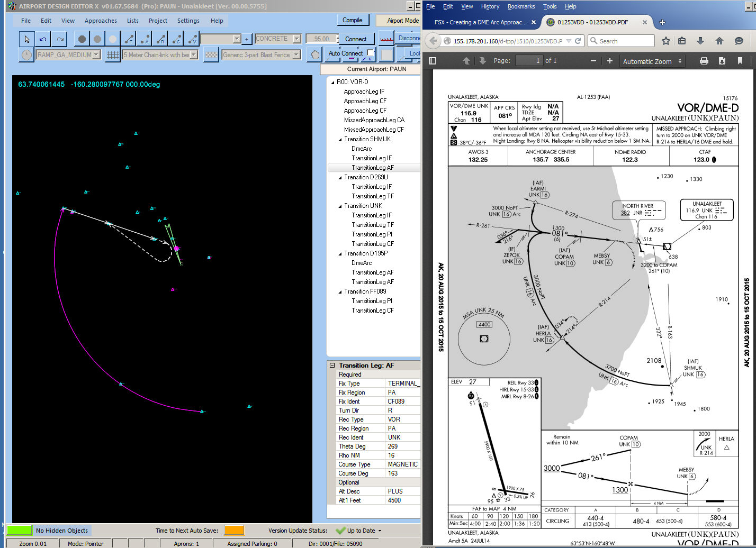The height and width of the screenshot is (548, 756).
Task: Select the Pointer tool in the toolbar
Action: [x=26, y=39]
